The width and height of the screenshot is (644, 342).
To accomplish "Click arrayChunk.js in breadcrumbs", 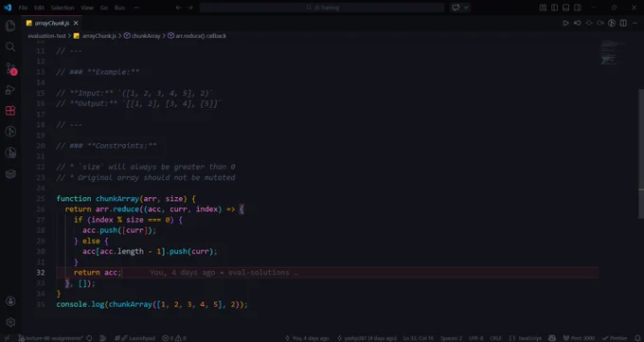I will click(96, 36).
